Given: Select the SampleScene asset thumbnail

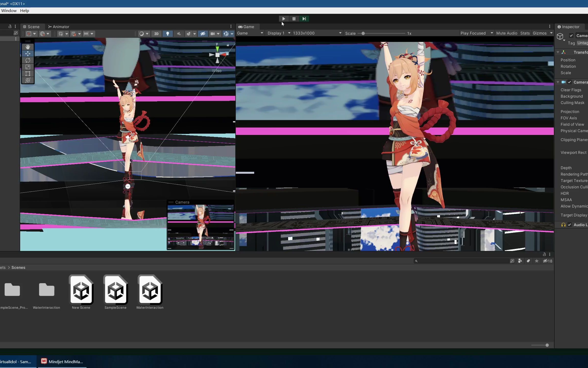Looking at the screenshot, I should click(x=115, y=290).
